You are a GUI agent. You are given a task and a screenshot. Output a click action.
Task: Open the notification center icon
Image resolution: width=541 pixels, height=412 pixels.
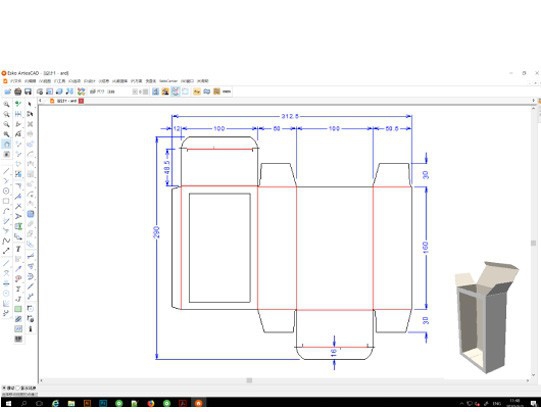(534, 403)
